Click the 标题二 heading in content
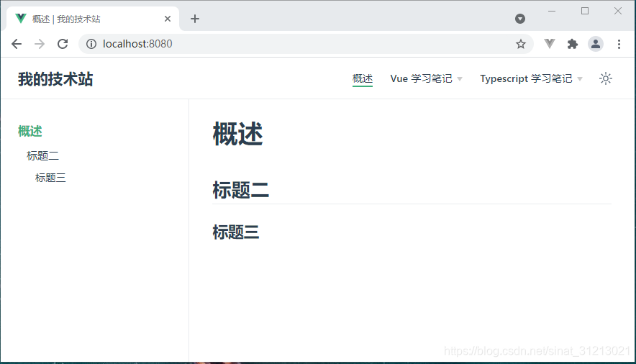The width and height of the screenshot is (636, 364). [240, 190]
